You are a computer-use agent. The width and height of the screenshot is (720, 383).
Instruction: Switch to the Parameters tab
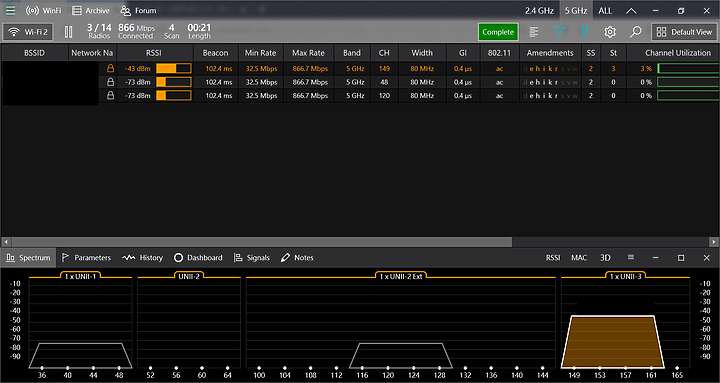pyautogui.click(x=86, y=258)
